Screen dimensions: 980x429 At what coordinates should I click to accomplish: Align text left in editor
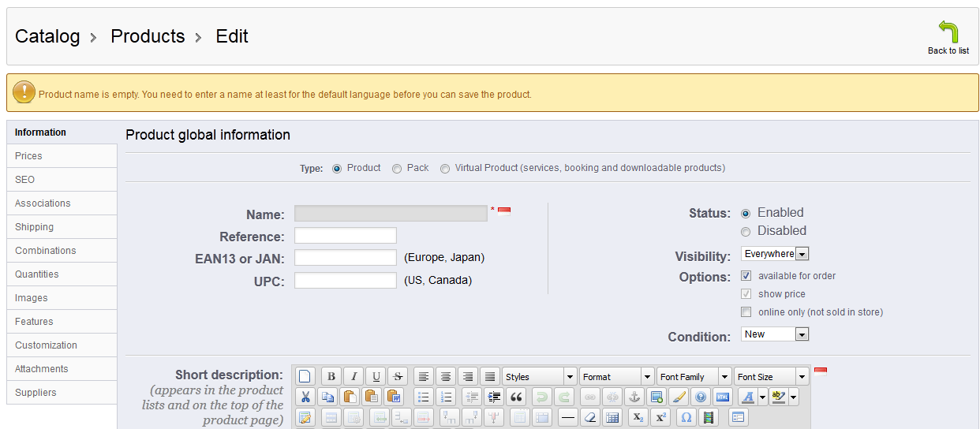pos(425,376)
